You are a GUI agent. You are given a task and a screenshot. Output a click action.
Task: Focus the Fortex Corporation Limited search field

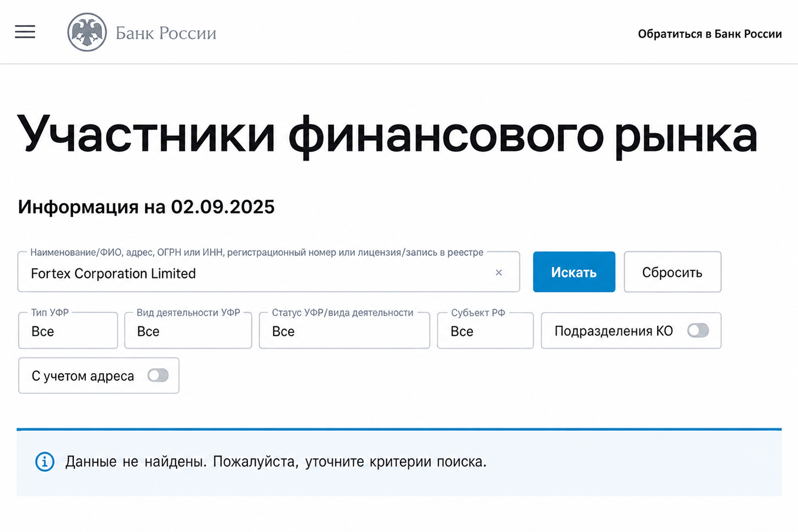tap(269, 272)
